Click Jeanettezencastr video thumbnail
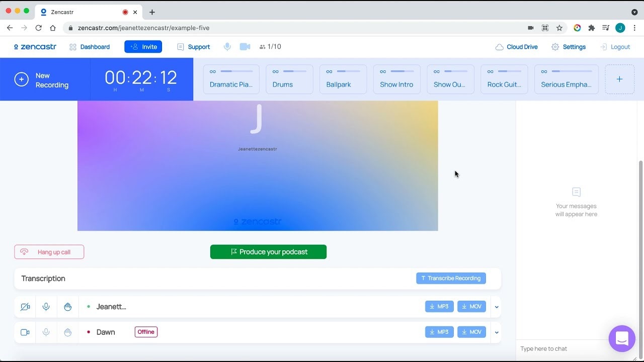Viewport: 644px width, 362px height. tap(258, 166)
